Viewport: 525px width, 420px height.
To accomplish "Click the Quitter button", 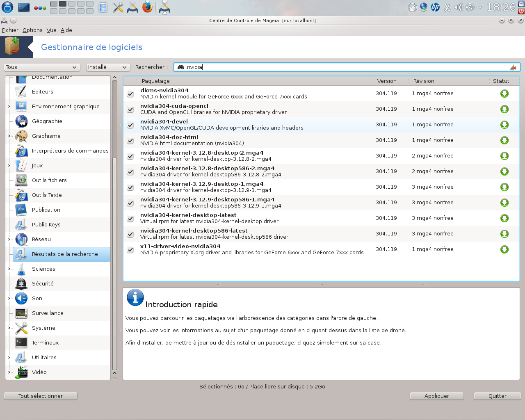I will point(498,396).
